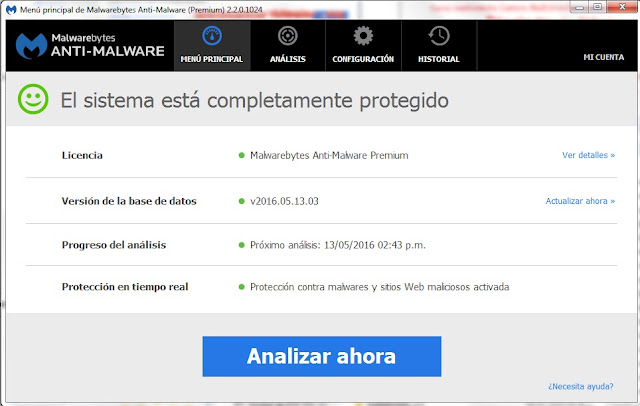Click the Licencia row label
The image size is (640, 406).
(x=82, y=155)
